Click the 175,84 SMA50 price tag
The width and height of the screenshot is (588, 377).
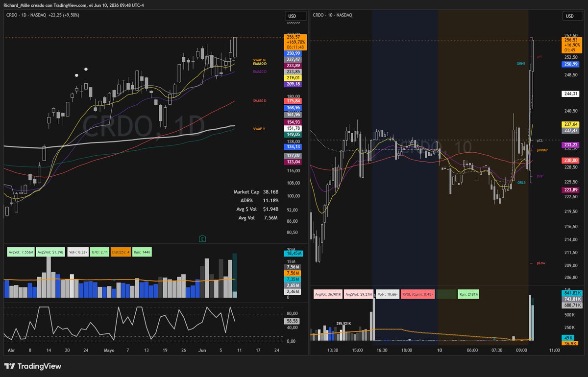click(294, 101)
